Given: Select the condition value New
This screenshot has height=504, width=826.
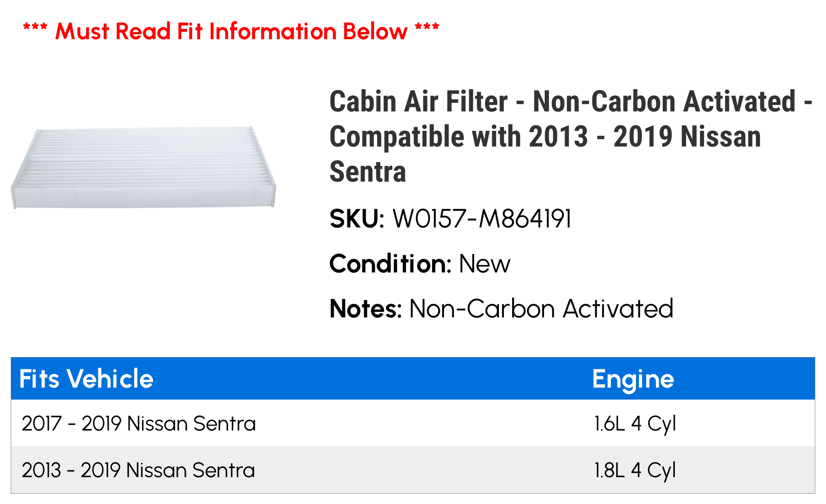Looking at the screenshot, I should (485, 264).
